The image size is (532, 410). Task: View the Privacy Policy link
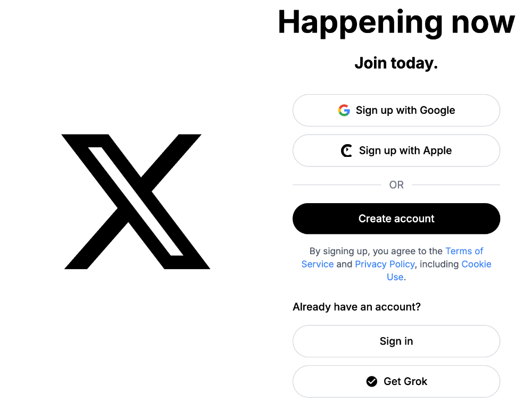tap(385, 264)
